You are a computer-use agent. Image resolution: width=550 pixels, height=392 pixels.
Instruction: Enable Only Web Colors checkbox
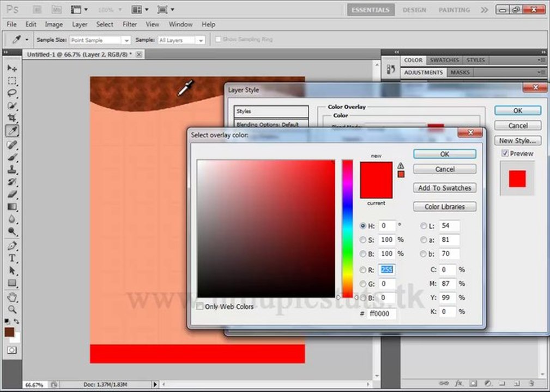coord(200,307)
